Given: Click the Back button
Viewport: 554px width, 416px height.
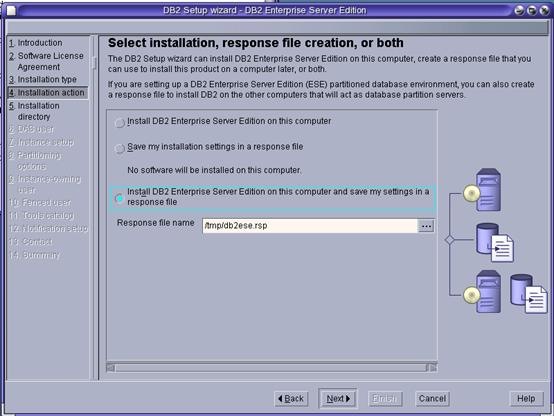Looking at the screenshot, I should point(291,399).
